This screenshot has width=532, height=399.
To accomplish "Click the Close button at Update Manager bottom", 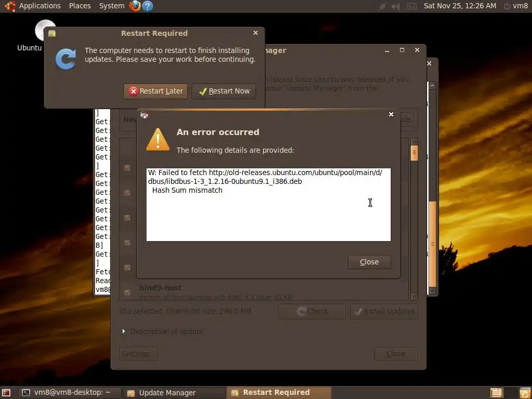I will coord(396,354).
